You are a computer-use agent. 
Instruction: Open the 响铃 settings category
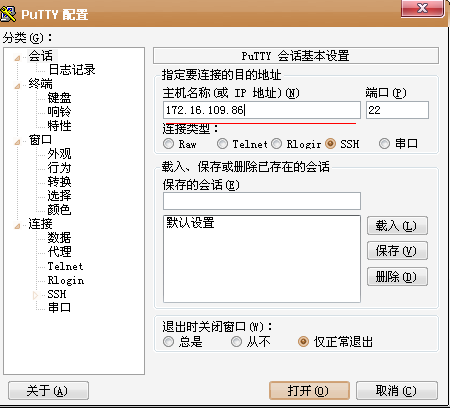[59, 112]
